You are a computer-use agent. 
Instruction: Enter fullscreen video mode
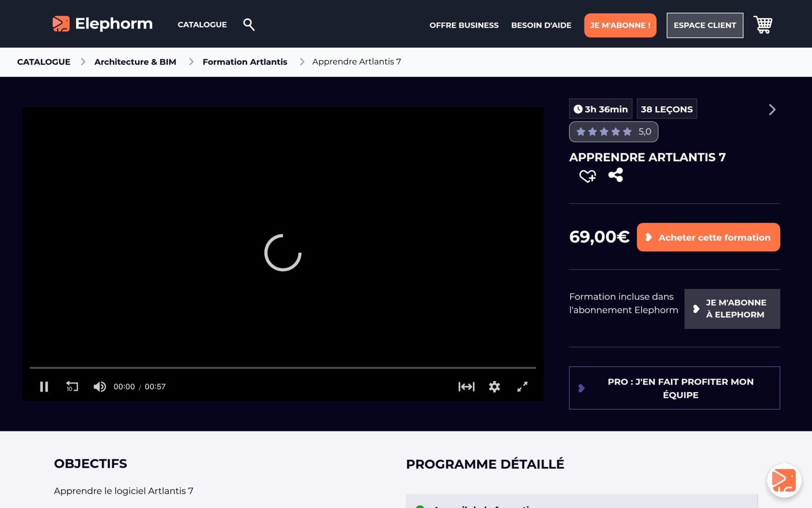[x=522, y=387]
